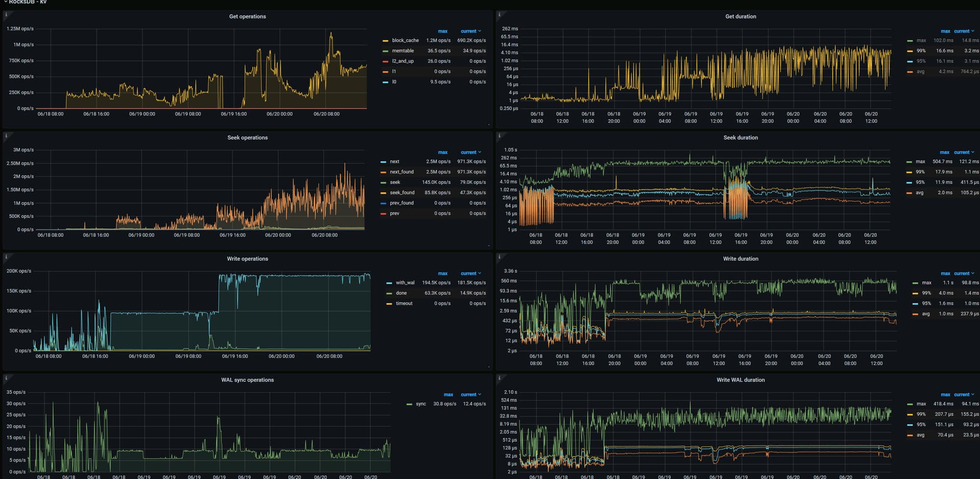Open the Write duration panel title menu
The width and height of the screenshot is (980, 479).
740,259
